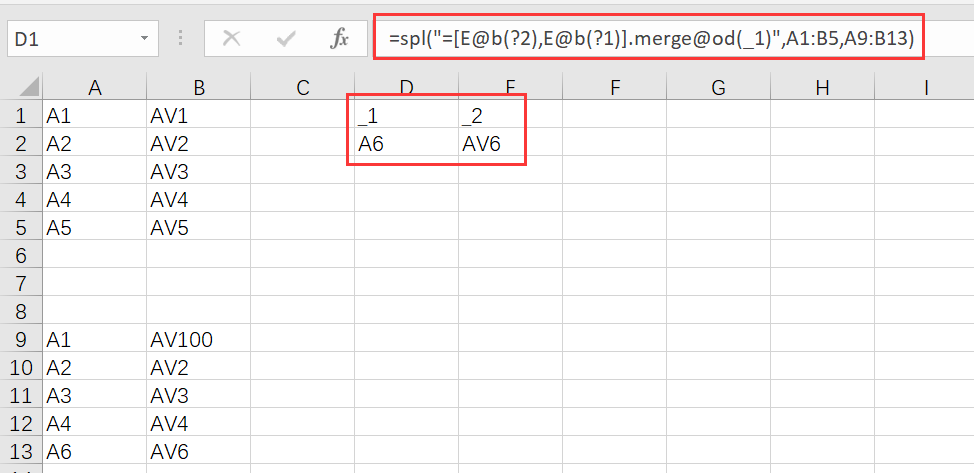Click the Name Box showing D1

pyautogui.click(x=70, y=39)
